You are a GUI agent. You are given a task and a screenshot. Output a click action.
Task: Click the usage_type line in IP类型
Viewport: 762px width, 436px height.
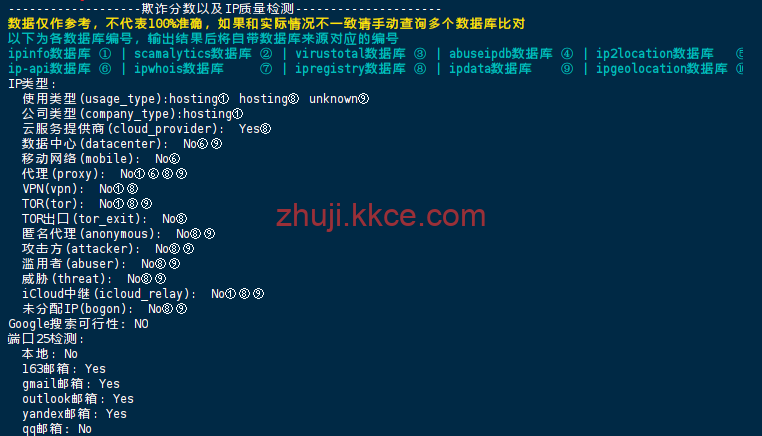(x=195, y=99)
